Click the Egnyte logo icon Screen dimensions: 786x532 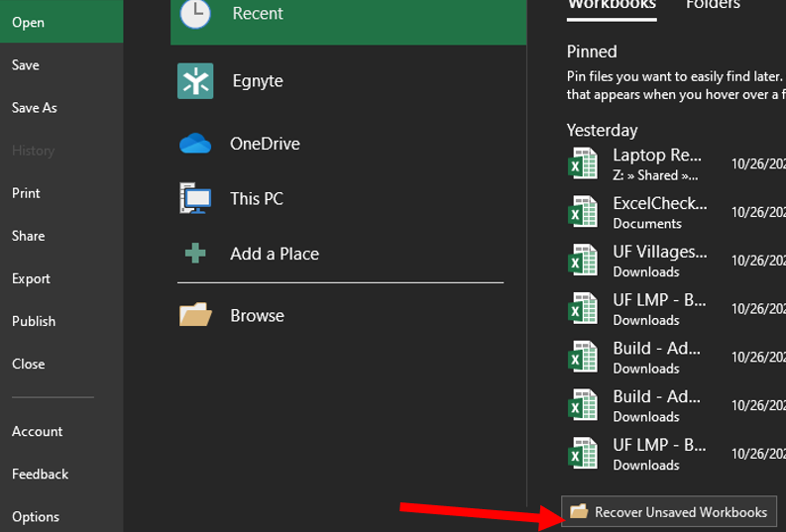pos(195,81)
